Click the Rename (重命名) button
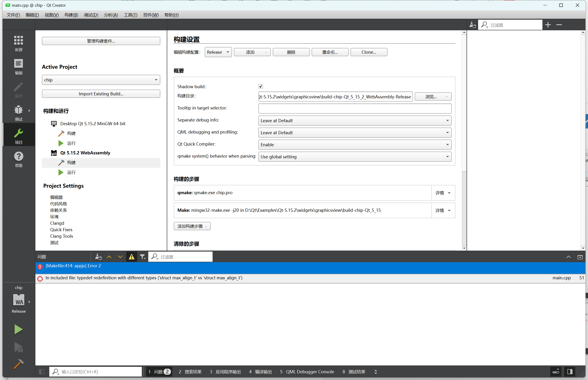The width and height of the screenshot is (588, 380). pos(330,52)
